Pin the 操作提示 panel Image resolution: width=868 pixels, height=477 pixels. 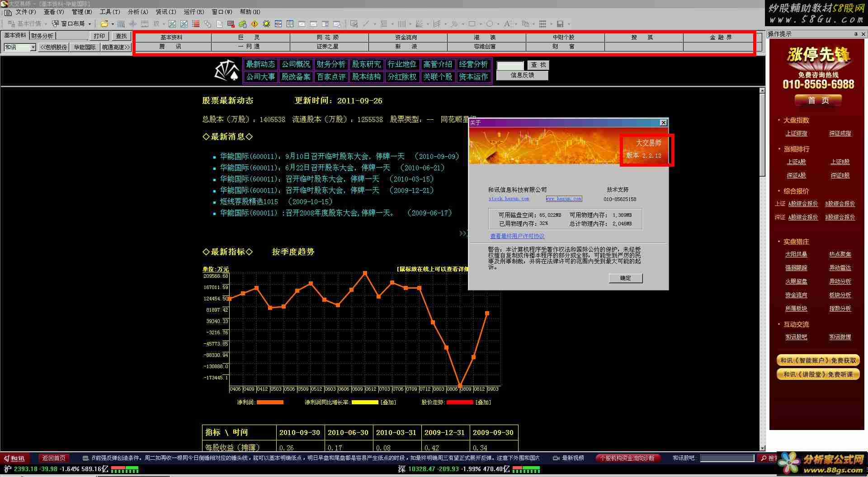(856, 34)
